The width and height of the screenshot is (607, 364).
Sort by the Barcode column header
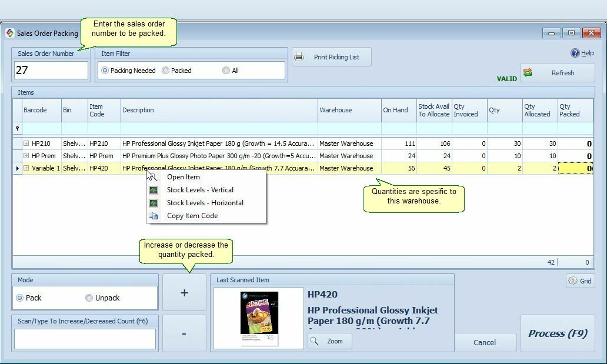(42, 111)
